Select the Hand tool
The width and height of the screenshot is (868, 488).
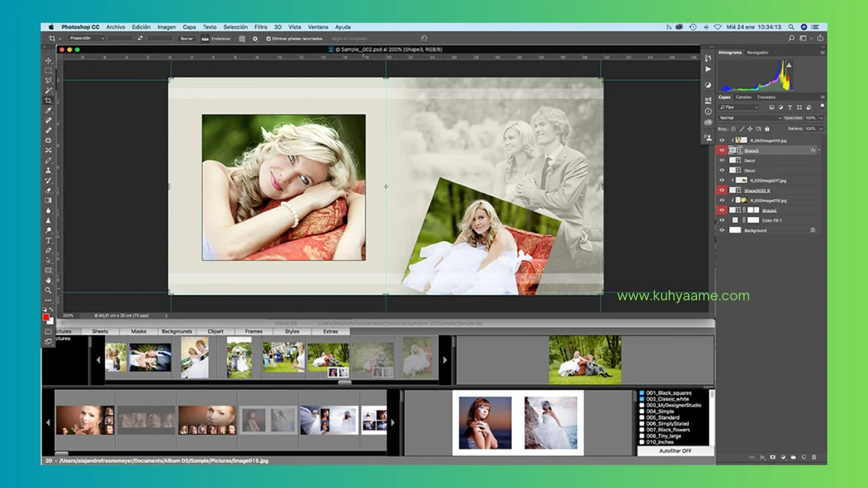48,280
